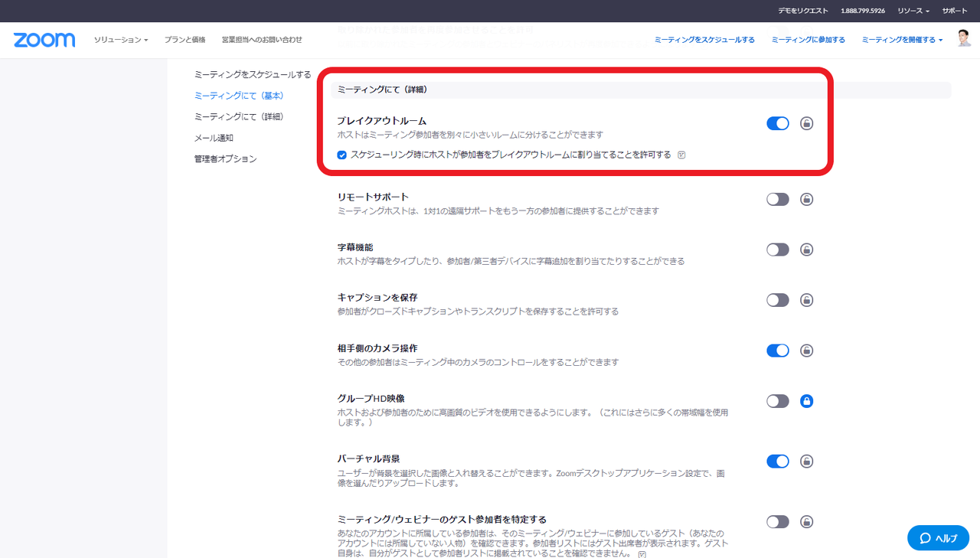980x558 pixels.
Task: Click the キャプションを保存 heading text
Action: (x=377, y=298)
